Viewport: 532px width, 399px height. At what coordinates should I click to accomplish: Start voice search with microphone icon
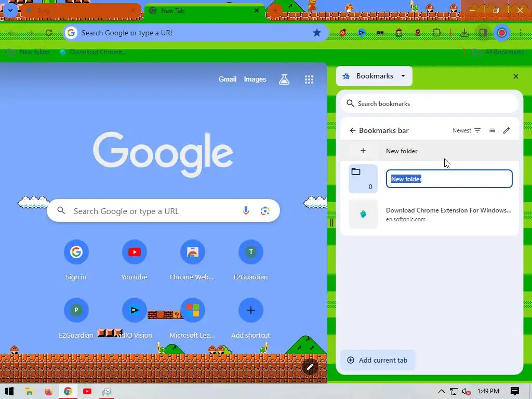[246, 211]
